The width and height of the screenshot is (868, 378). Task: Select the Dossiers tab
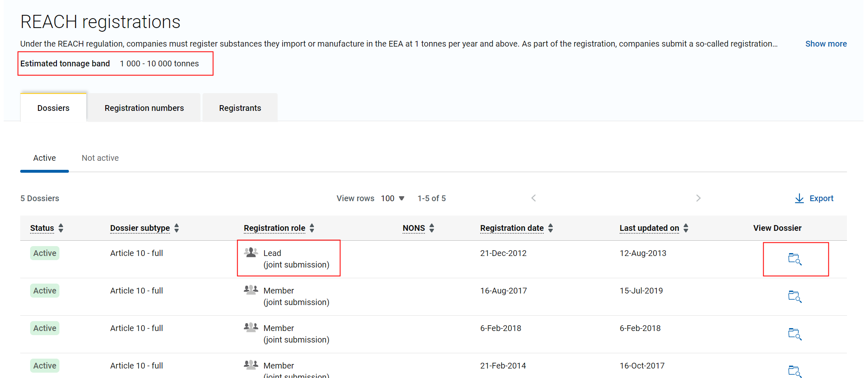click(x=53, y=108)
